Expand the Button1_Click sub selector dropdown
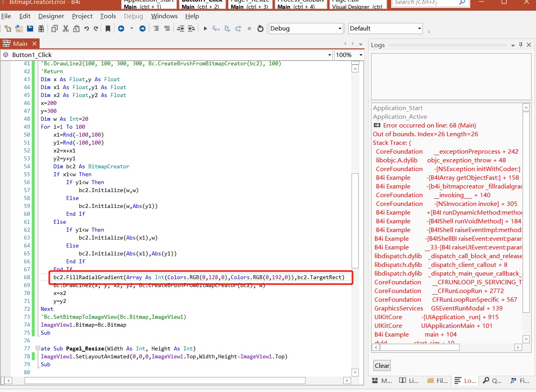 point(329,55)
